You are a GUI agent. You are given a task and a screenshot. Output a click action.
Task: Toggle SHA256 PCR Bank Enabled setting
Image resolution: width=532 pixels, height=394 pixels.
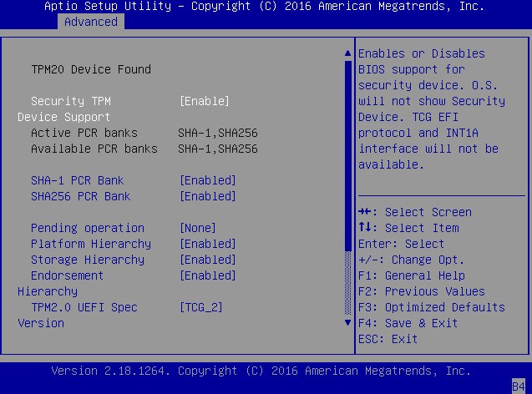pos(208,197)
